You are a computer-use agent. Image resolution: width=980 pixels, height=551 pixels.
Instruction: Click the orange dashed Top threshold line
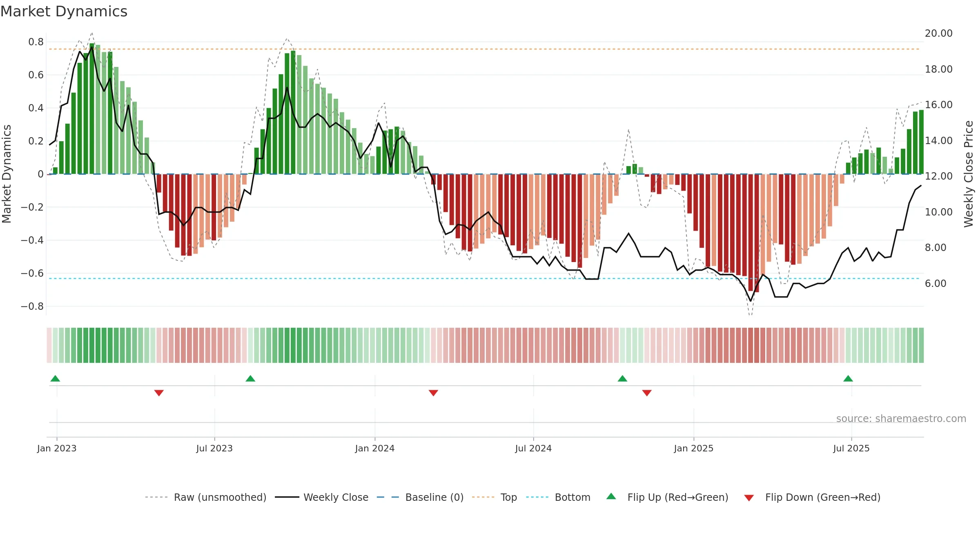(x=484, y=49)
